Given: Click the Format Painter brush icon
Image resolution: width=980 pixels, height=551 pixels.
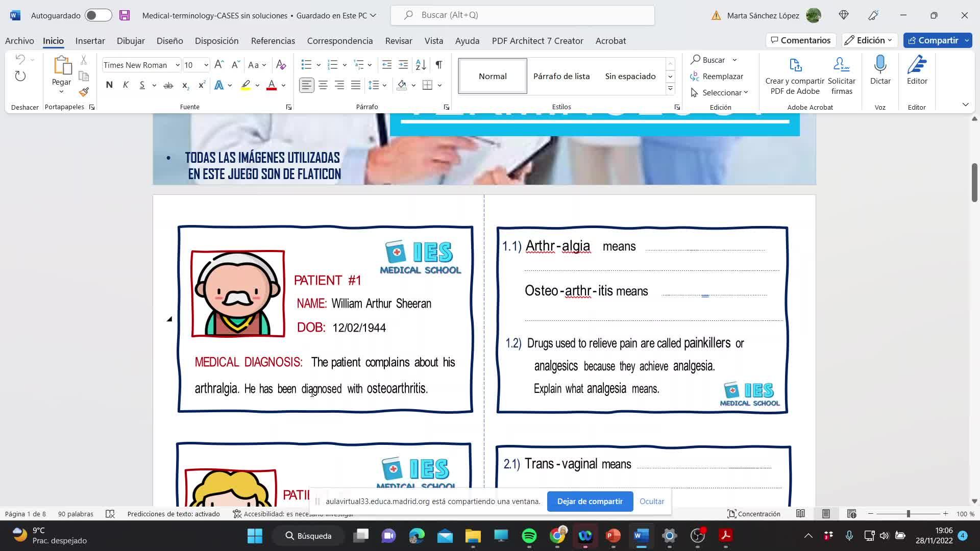Looking at the screenshot, I should coord(84,92).
